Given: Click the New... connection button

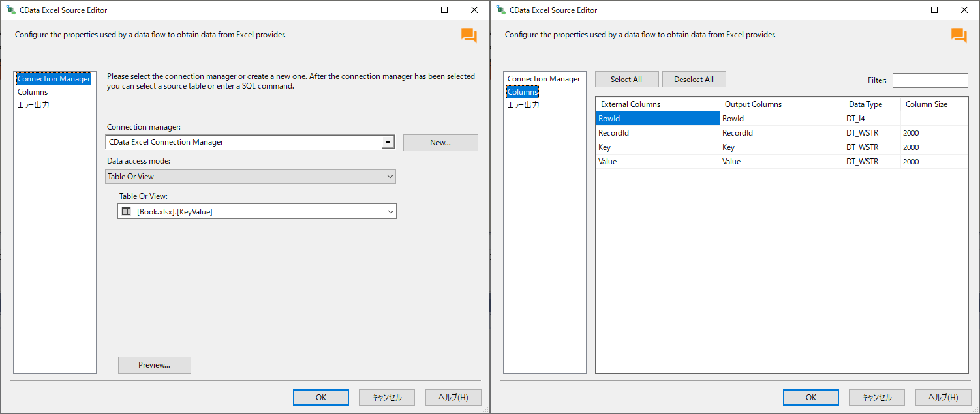Looking at the screenshot, I should tap(440, 143).
